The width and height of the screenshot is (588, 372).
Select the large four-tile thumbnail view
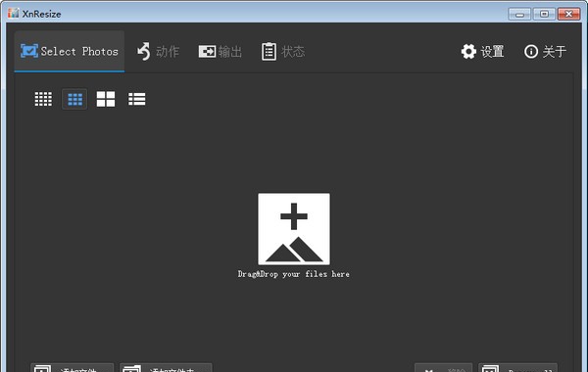pos(106,99)
